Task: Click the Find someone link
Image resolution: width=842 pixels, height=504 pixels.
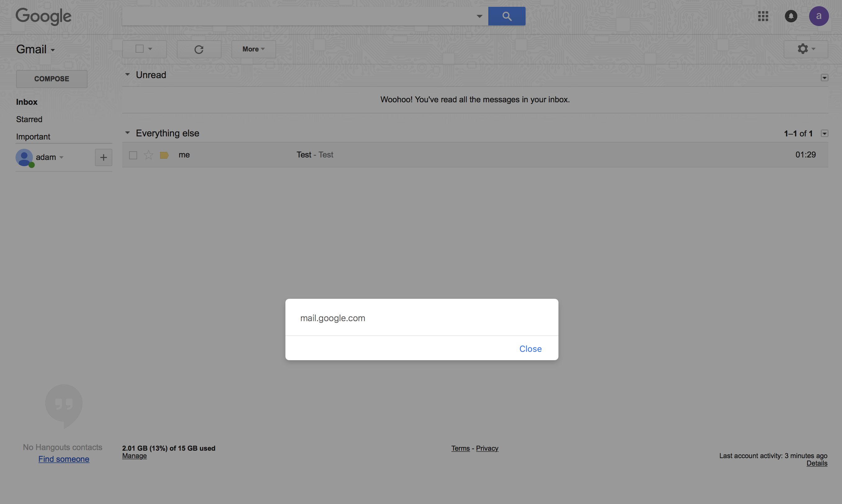Action: tap(64, 459)
